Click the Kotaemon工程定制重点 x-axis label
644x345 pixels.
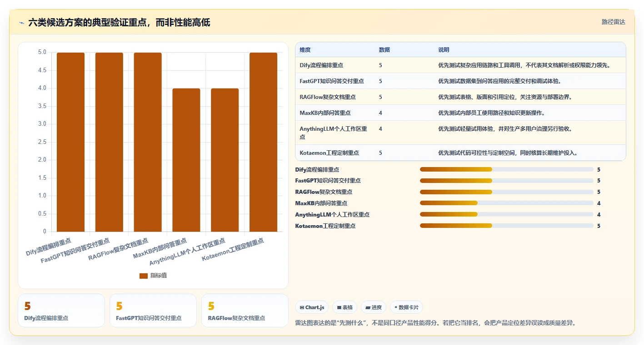pos(233,250)
